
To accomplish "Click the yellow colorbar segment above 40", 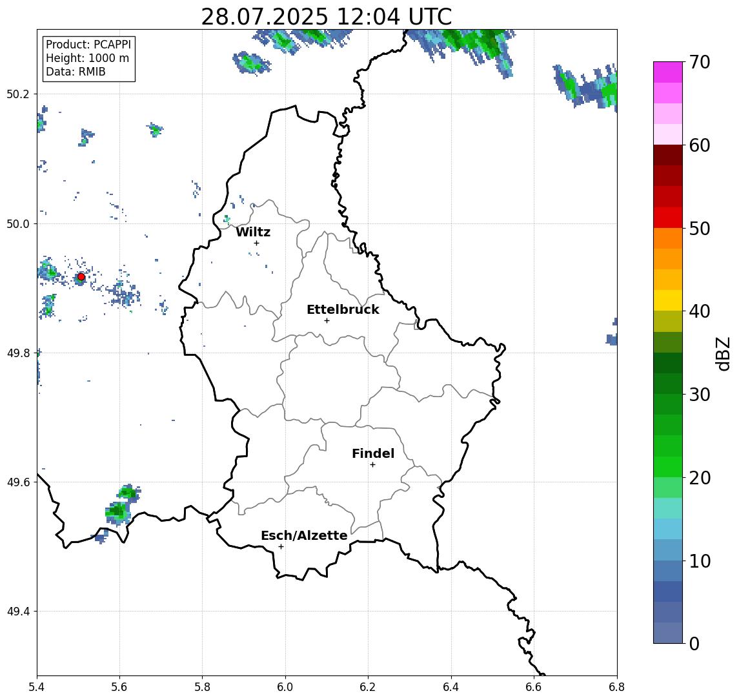I will click(x=668, y=300).
